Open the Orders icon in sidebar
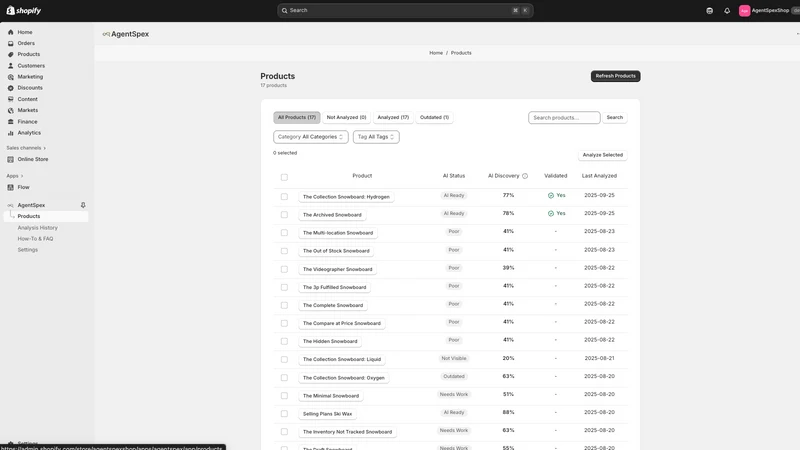The image size is (800, 450). click(x=10, y=43)
